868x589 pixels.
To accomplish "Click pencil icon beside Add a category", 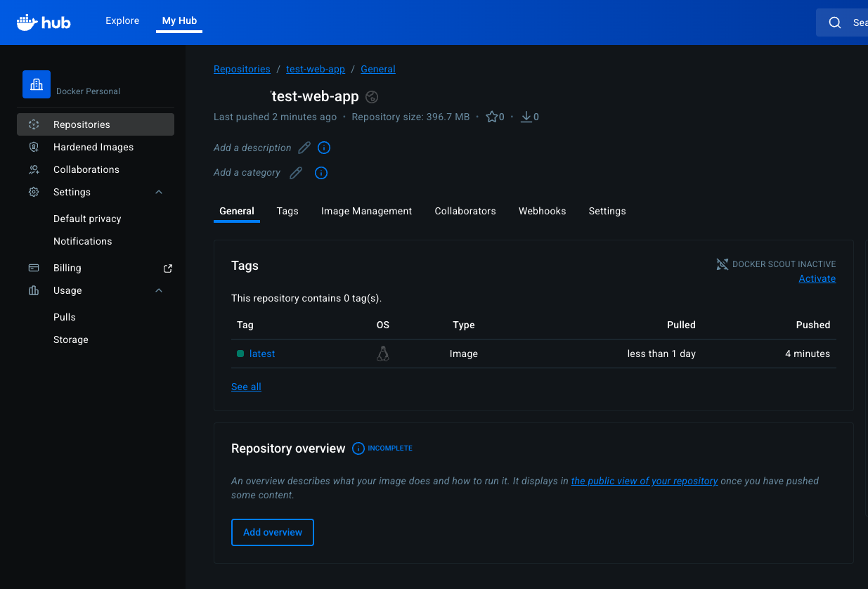I will click(296, 172).
